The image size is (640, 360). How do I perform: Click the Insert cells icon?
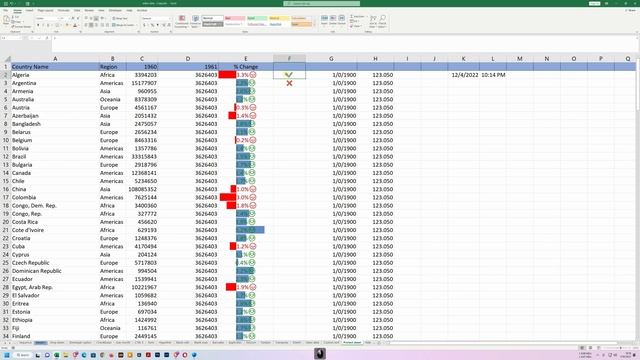click(324, 20)
